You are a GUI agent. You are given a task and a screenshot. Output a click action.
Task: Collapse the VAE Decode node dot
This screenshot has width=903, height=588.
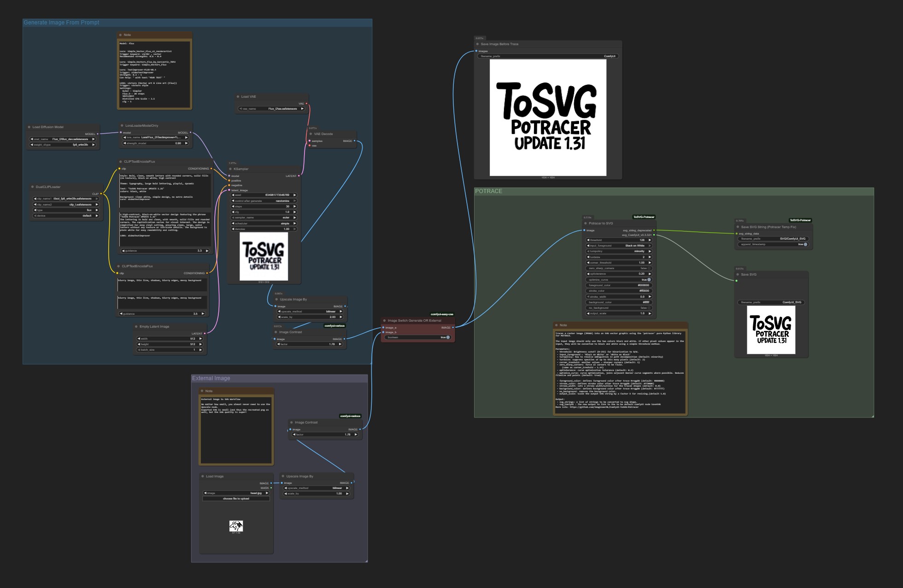click(x=311, y=134)
